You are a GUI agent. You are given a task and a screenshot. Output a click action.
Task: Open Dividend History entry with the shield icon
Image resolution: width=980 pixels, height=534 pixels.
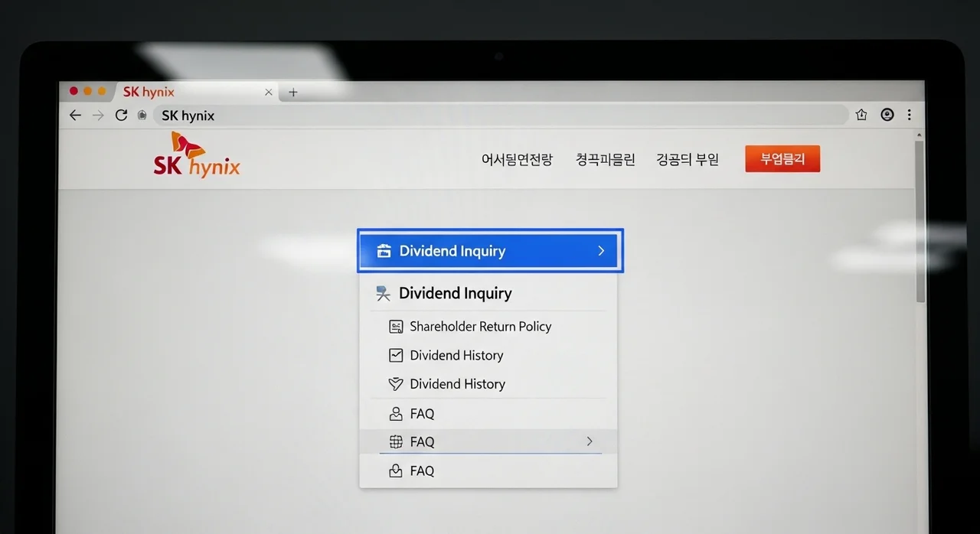coord(457,384)
